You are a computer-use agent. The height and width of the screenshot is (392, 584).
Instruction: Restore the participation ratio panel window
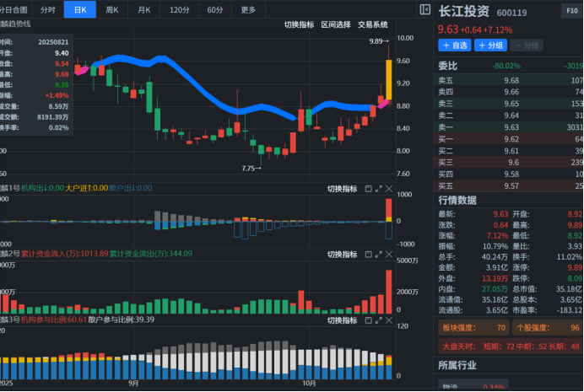(369, 320)
